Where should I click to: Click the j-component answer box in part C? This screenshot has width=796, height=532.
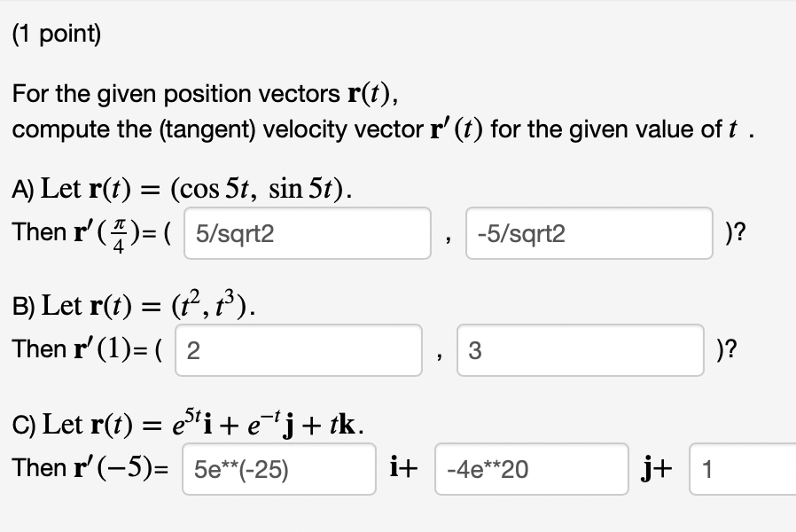tap(530, 469)
